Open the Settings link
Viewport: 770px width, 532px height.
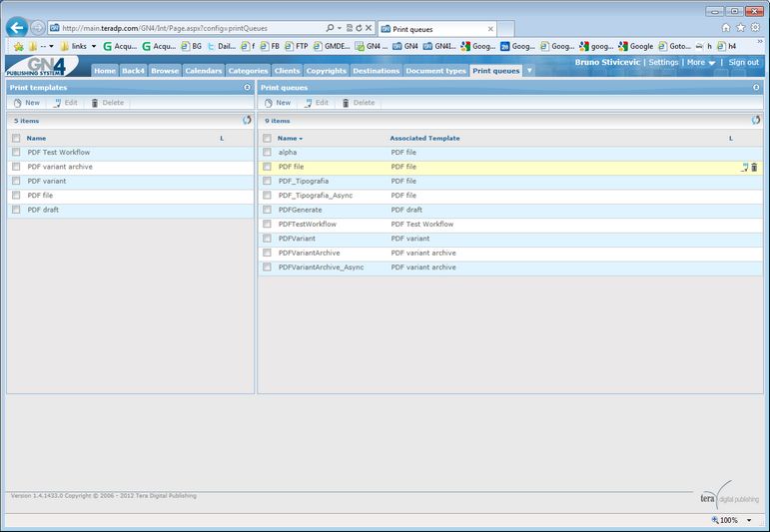(x=663, y=62)
